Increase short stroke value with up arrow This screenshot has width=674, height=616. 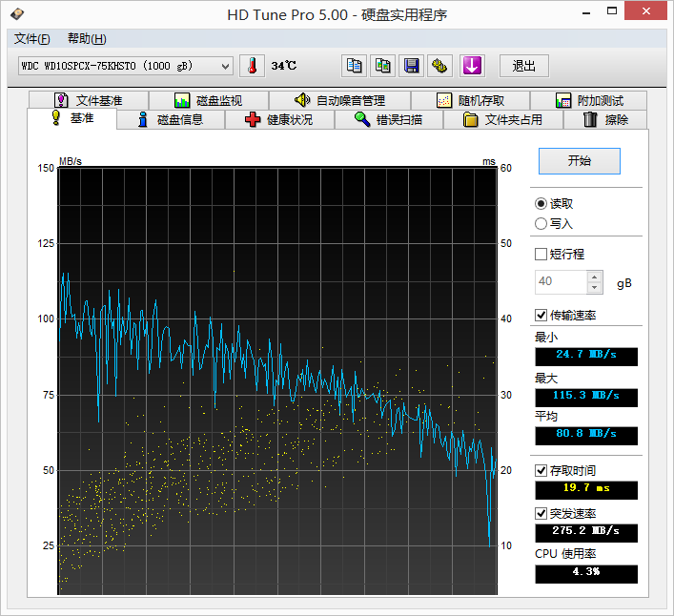coord(595,277)
